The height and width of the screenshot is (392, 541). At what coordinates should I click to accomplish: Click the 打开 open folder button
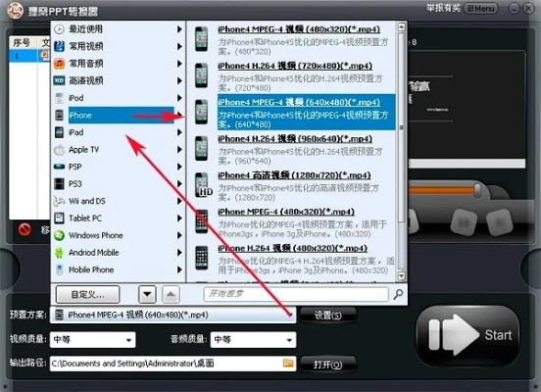[x=327, y=364]
